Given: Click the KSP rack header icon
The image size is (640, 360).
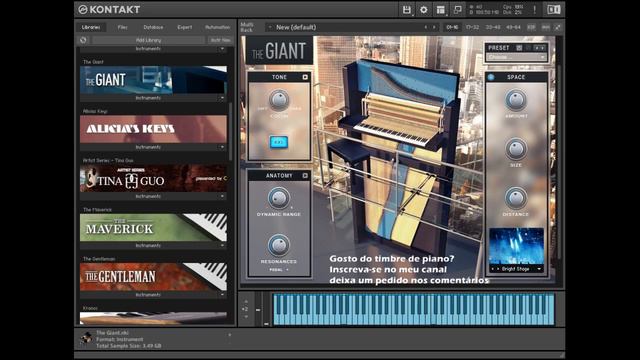Looking at the screenshot, I should 531,27.
